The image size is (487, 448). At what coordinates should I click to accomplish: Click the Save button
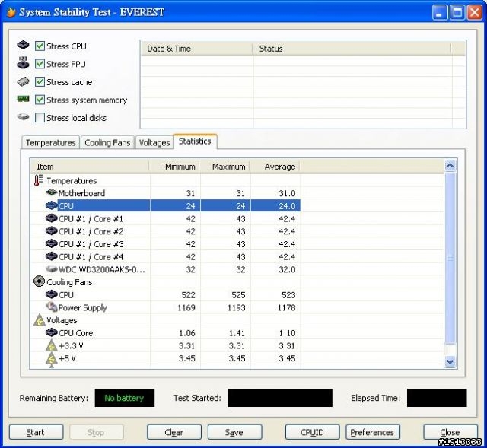click(x=234, y=432)
